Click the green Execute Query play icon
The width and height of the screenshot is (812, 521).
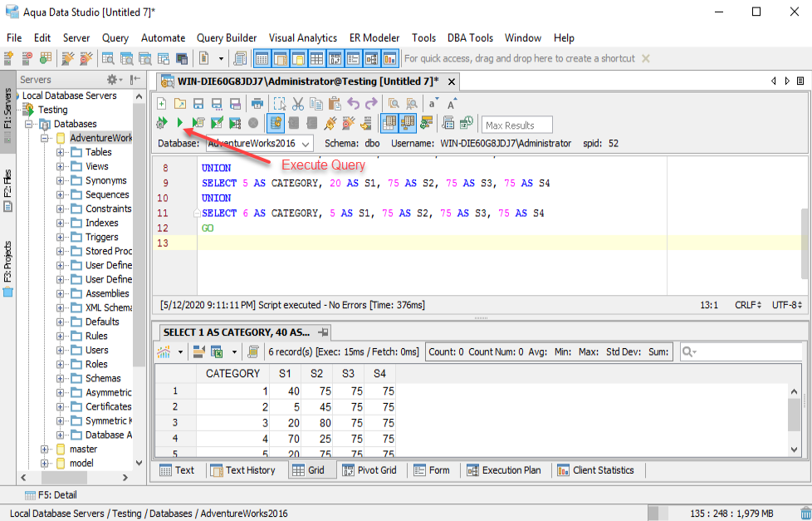(x=179, y=123)
